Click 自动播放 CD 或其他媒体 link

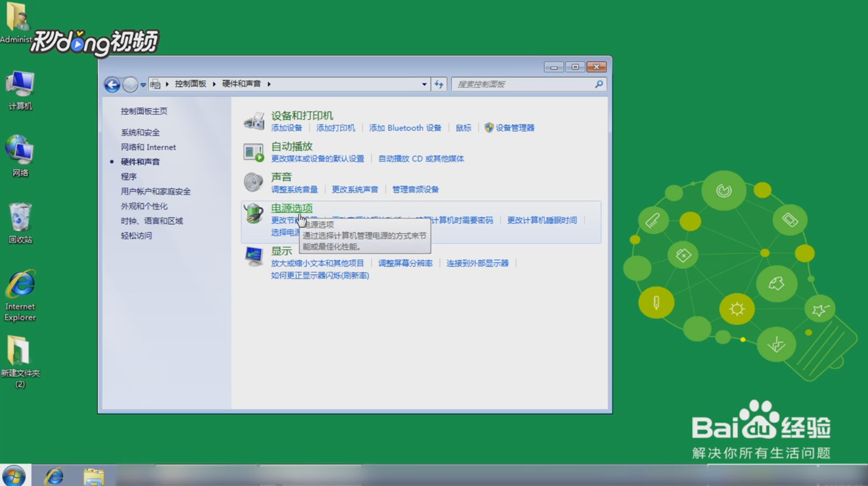421,159
